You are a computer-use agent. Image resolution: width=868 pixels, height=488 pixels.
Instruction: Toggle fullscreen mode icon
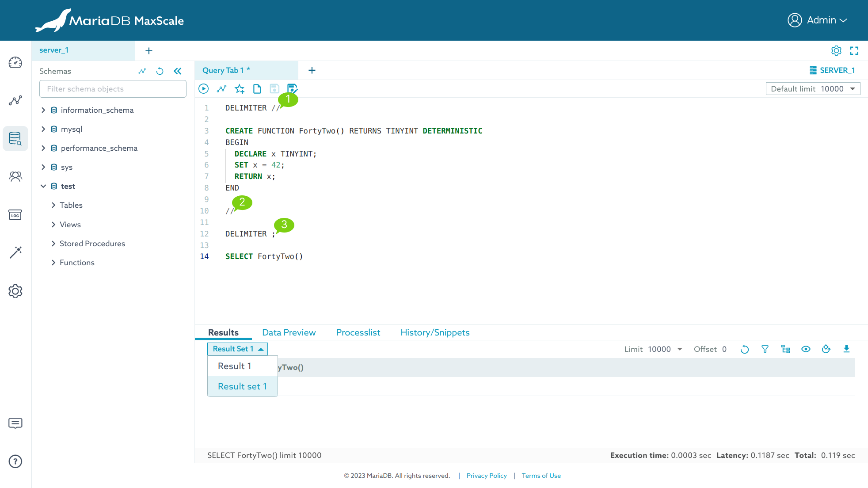(x=854, y=51)
